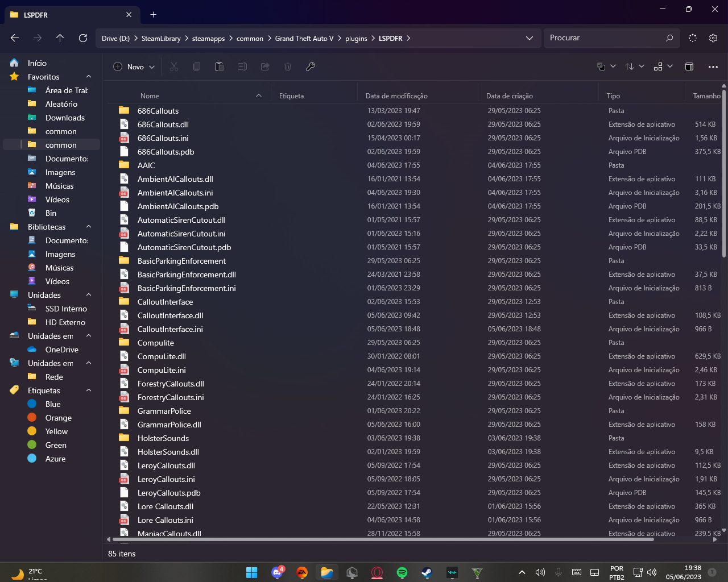This screenshot has height=582, width=728.
Task: Open the Files app settings gear
Action: click(713, 38)
